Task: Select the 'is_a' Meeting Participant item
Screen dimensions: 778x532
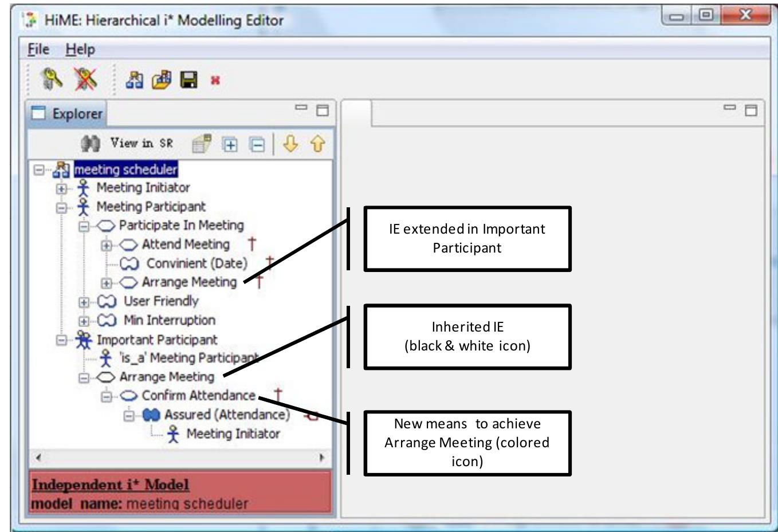Action: [x=188, y=358]
